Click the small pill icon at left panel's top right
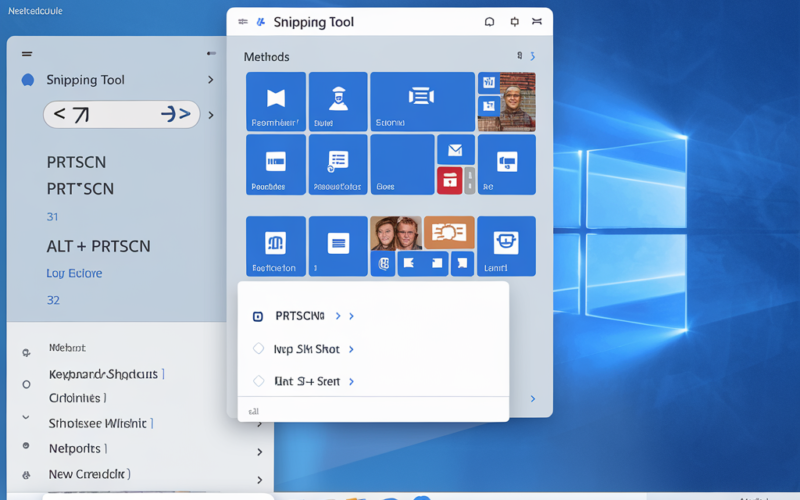Viewport: 800px width, 500px height. tap(211, 53)
